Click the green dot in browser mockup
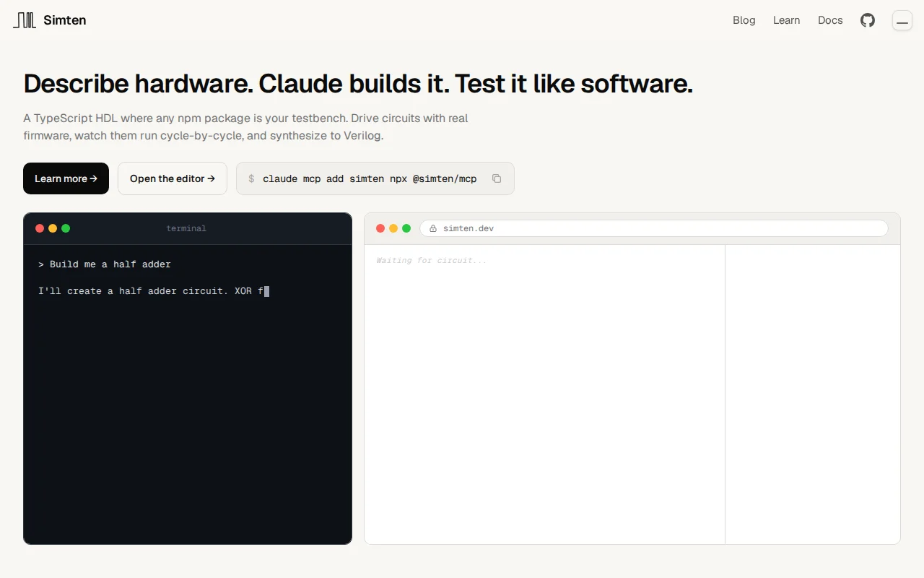Image resolution: width=924 pixels, height=578 pixels. pos(406,228)
